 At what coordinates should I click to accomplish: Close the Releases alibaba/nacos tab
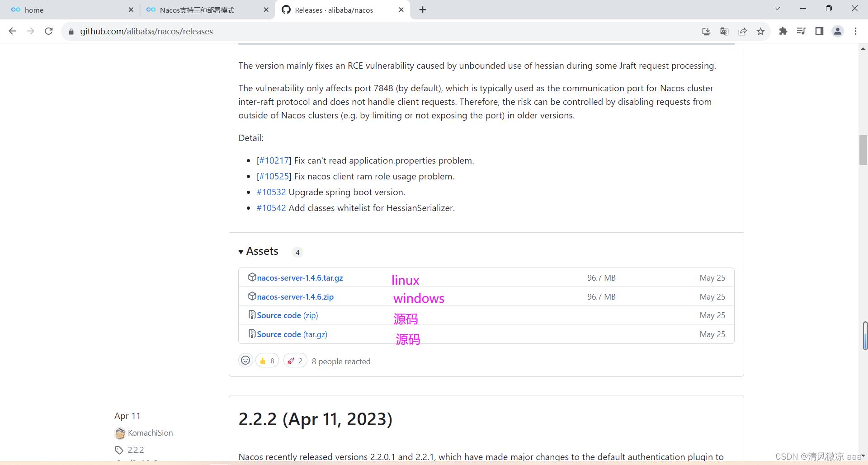pyautogui.click(x=401, y=9)
